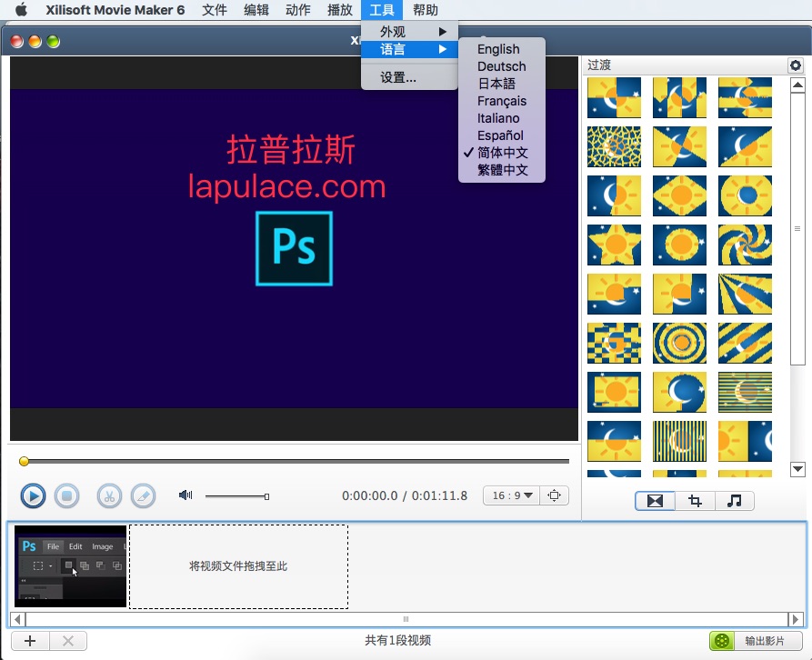Select the first transition in the top row
The width and height of the screenshot is (812, 660).
tap(614, 98)
